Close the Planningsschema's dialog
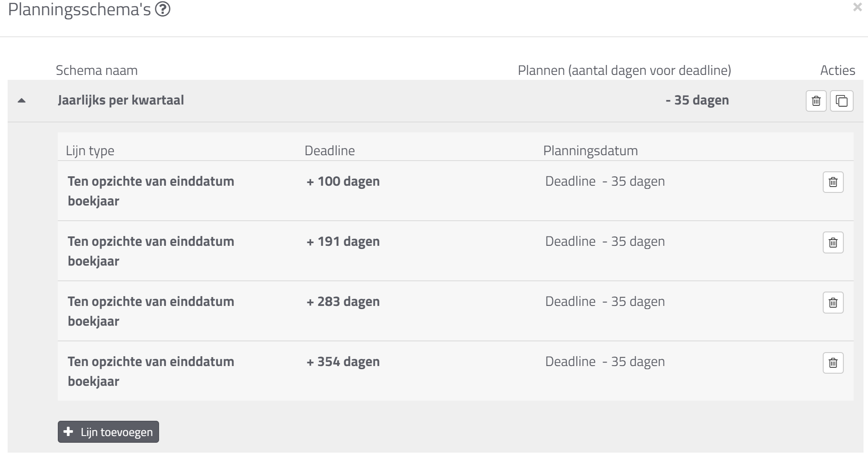868x458 pixels. 857,7
